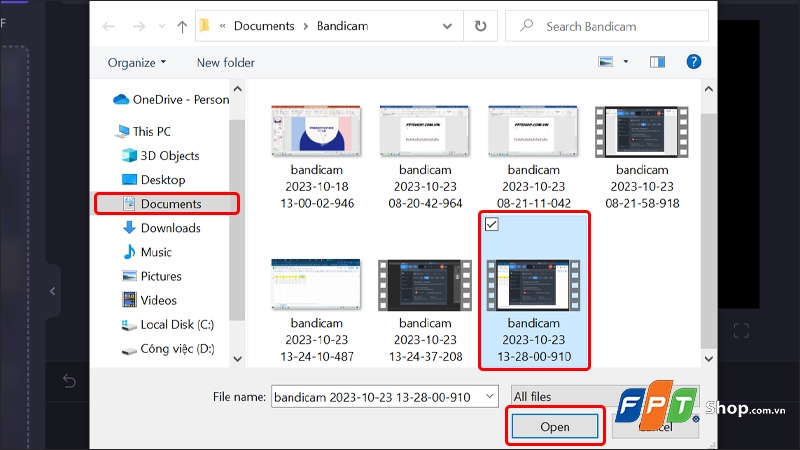Click the refresh folder icon
800x450 pixels.
pos(480,26)
